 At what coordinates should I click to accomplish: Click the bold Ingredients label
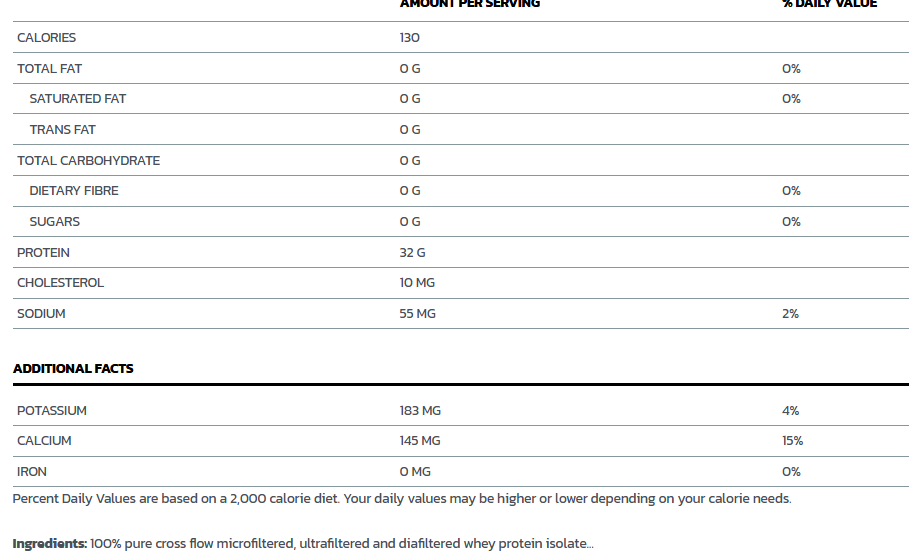tap(50, 544)
